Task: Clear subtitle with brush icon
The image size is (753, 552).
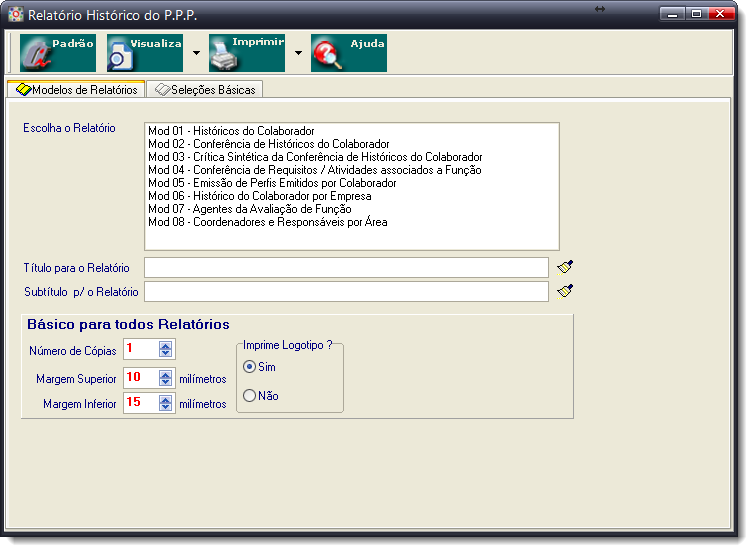Action: click(x=565, y=291)
